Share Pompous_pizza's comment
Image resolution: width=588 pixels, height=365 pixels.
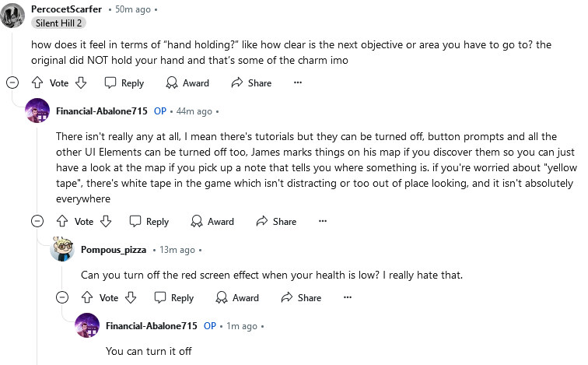301,297
